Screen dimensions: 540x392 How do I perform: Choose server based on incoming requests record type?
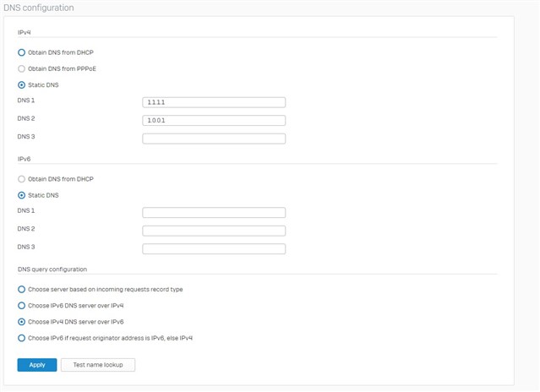(x=21, y=289)
